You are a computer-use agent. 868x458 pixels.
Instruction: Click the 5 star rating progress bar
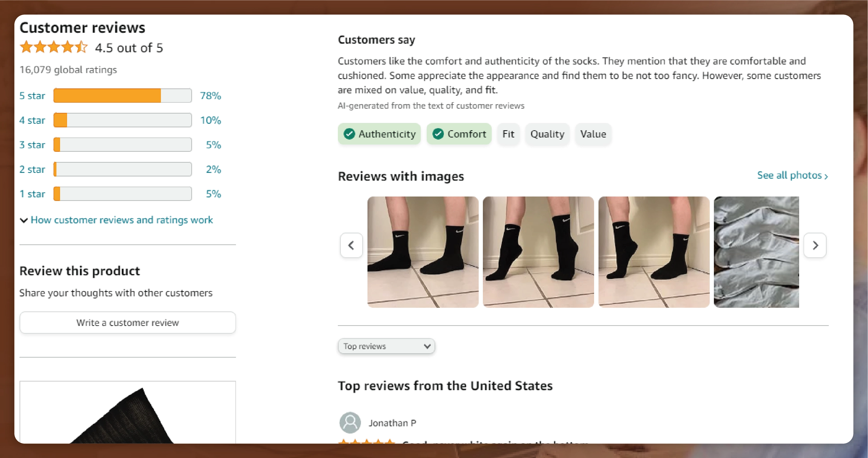tap(123, 96)
